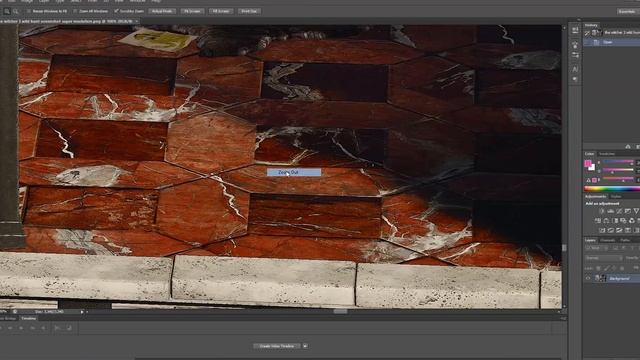Hide the Background layer eye icon
The image size is (640, 360).
click(x=588, y=278)
